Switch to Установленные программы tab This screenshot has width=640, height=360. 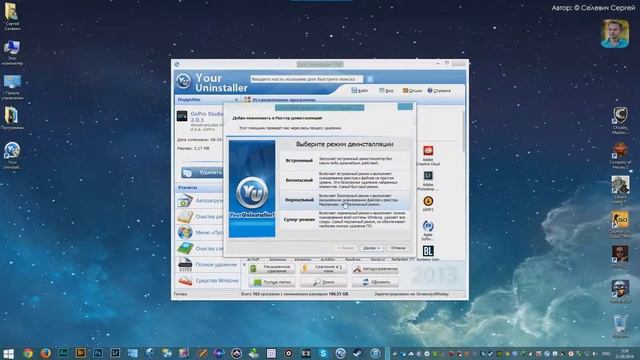coord(280,100)
